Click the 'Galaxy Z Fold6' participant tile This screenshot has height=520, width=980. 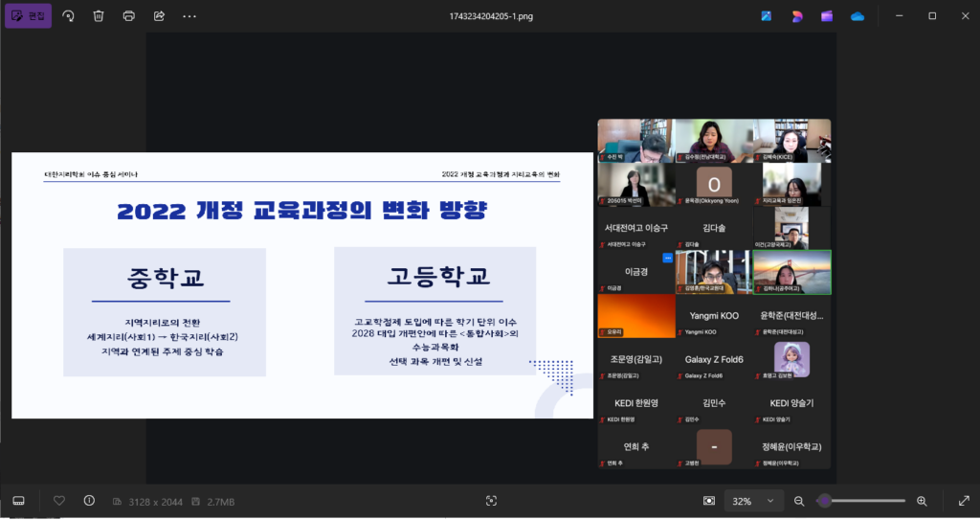pyautogui.click(x=714, y=360)
